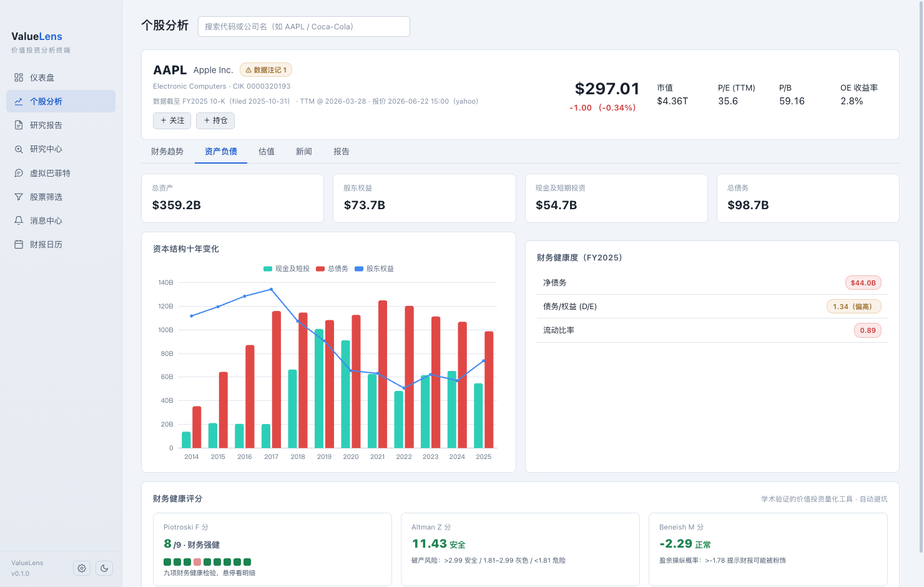This screenshot has height=587, width=924.
Task: Open 财报日历 calendar icon in sidebar
Action: [19, 244]
